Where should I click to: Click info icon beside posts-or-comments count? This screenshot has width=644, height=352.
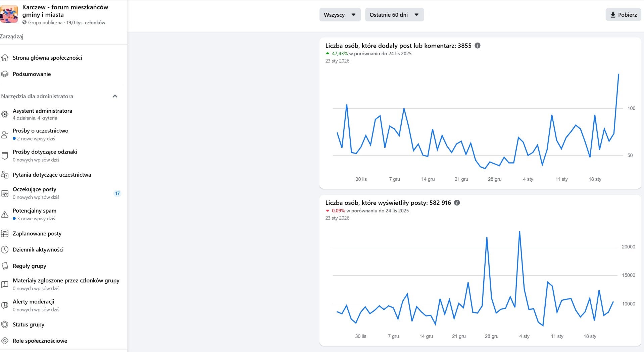pyautogui.click(x=478, y=46)
